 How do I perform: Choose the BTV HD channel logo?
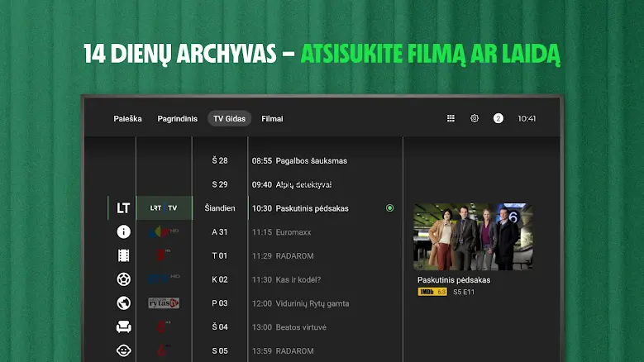pyautogui.click(x=164, y=279)
